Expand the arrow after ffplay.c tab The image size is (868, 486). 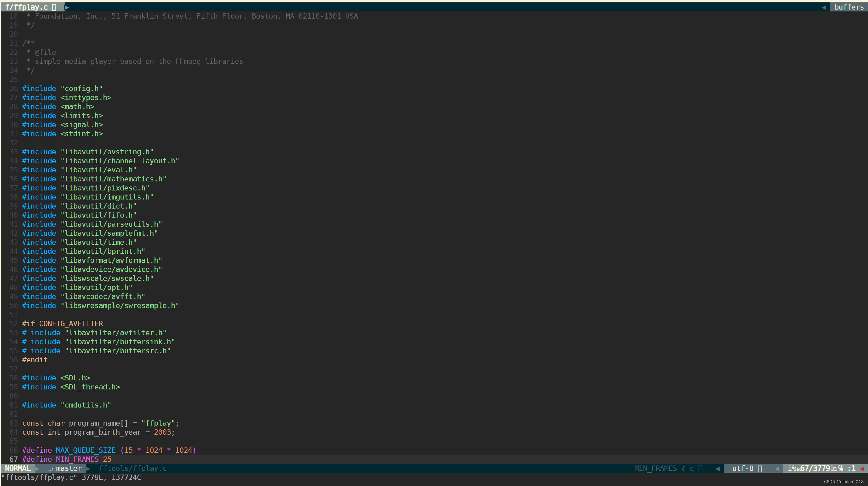pyautogui.click(x=68, y=7)
